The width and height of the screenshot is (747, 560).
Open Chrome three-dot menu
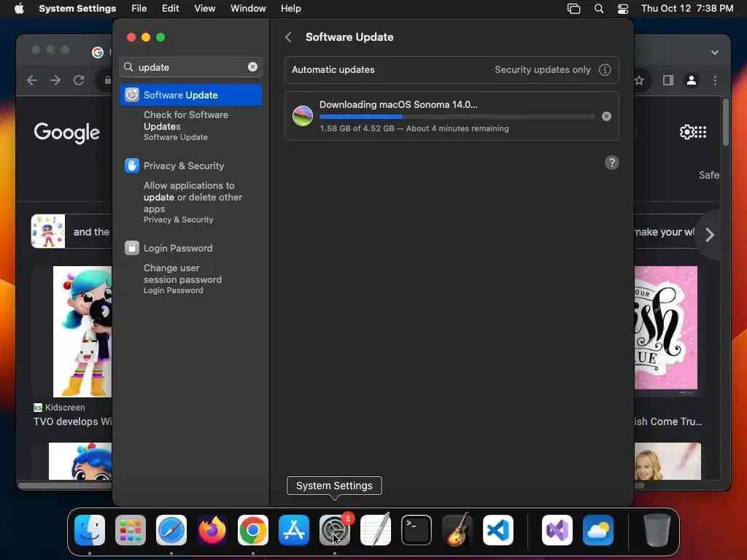[715, 80]
